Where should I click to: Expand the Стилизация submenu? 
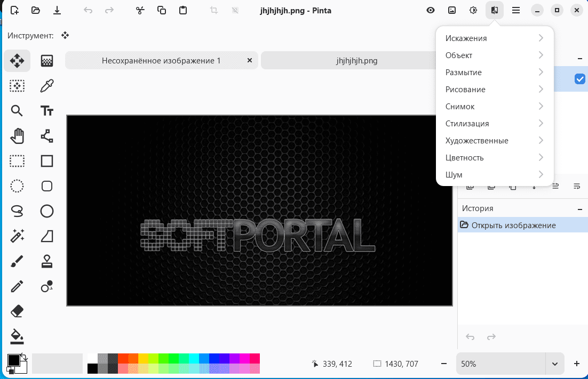(x=495, y=124)
